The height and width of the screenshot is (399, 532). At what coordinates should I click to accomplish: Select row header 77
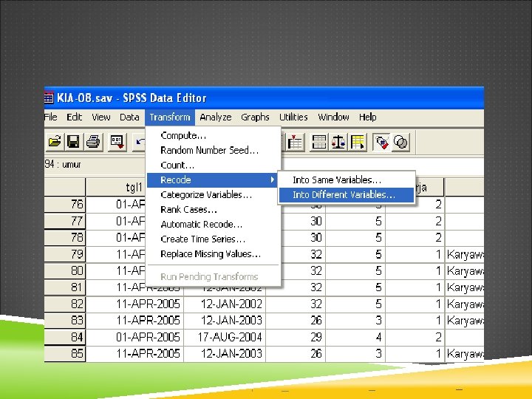[65, 221]
